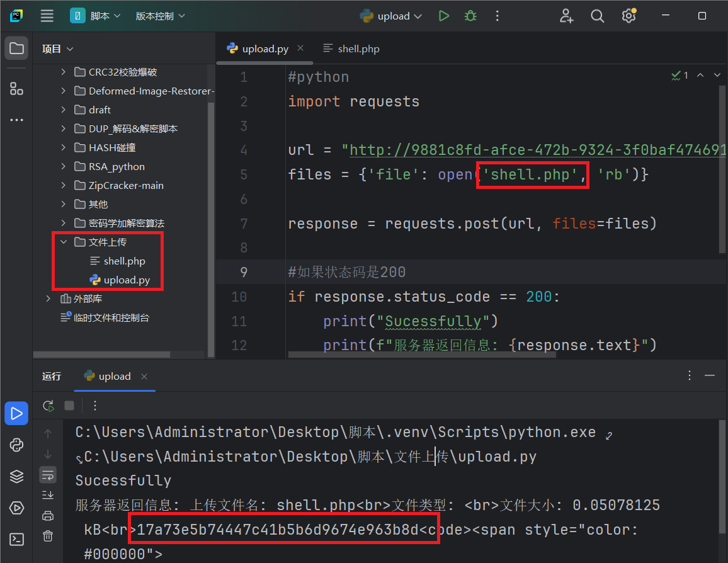
Task: Close the upload.py editor tab
Action: (300, 48)
